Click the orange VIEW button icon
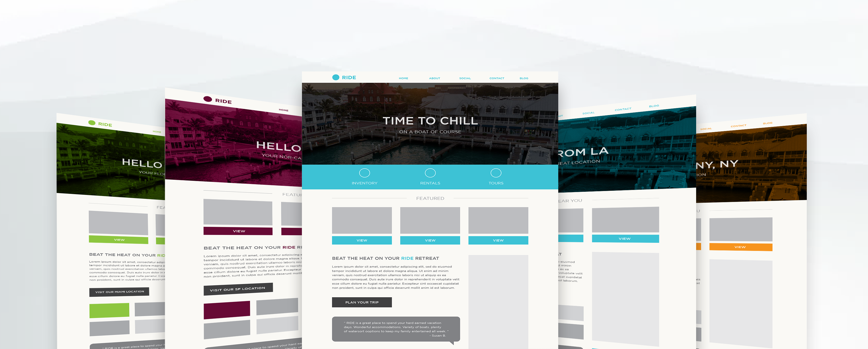 coord(741,246)
